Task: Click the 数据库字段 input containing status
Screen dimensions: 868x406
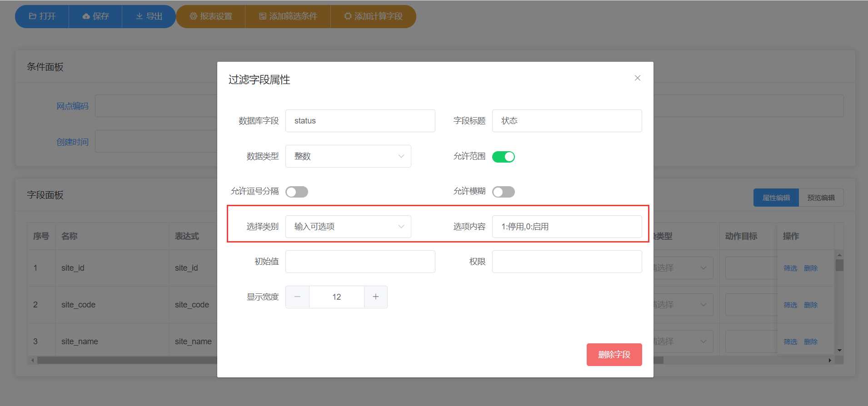Action: click(x=360, y=121)
